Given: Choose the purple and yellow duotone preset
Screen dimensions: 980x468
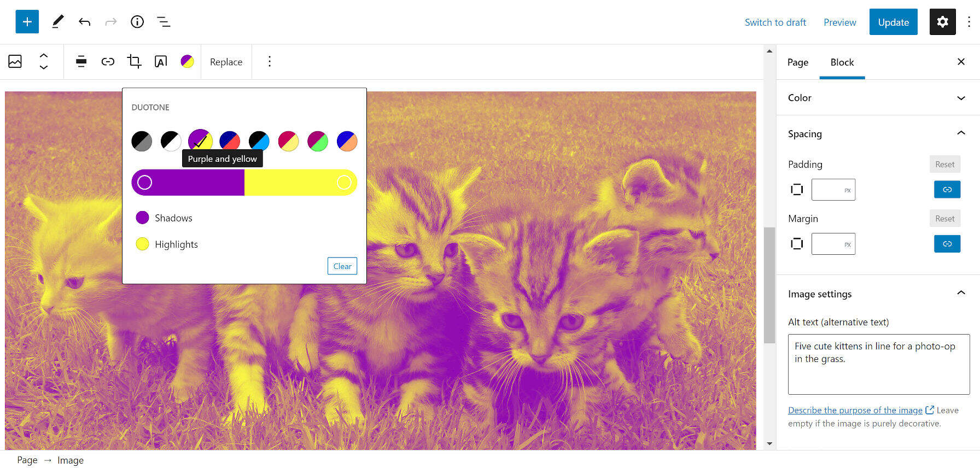Looking at the screenshot, I should tap(200, 141).
